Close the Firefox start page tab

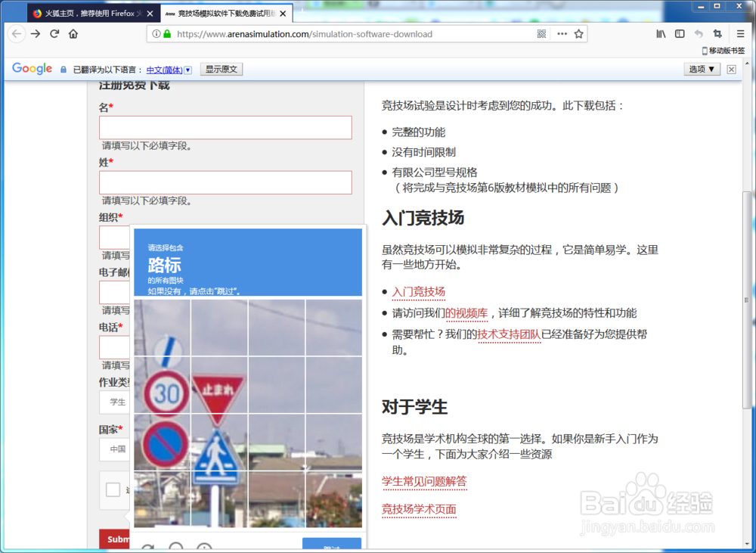(x=150, y=14)
